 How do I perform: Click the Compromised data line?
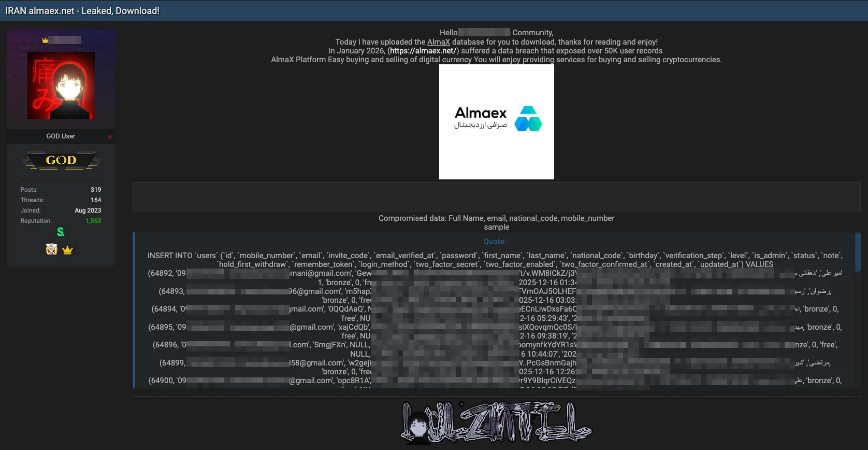(x=497, y=218)
